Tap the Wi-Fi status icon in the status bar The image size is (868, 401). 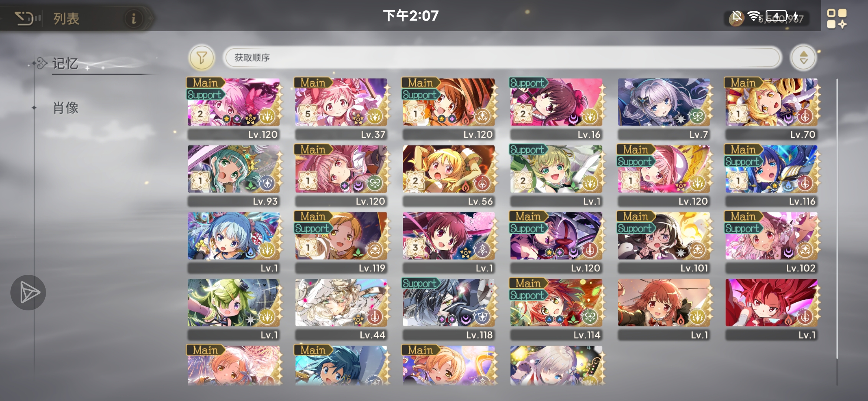754,16
